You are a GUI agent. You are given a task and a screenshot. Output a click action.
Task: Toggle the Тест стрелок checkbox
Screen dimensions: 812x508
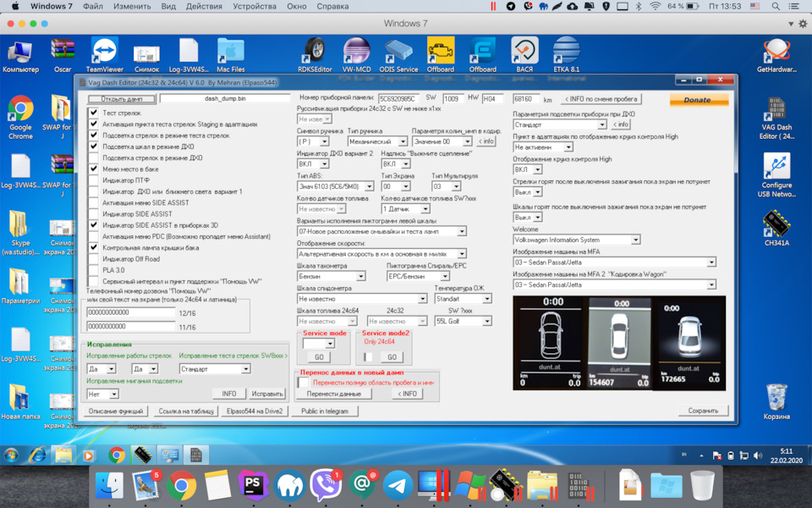coord(93,113)
